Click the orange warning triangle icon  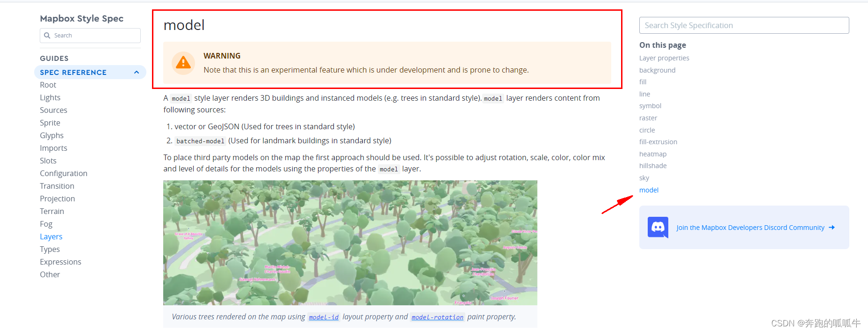click(x=183, y=63)
